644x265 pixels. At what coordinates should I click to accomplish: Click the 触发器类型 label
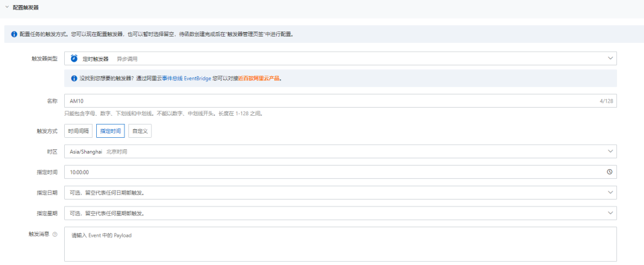(x=45, y=59)
